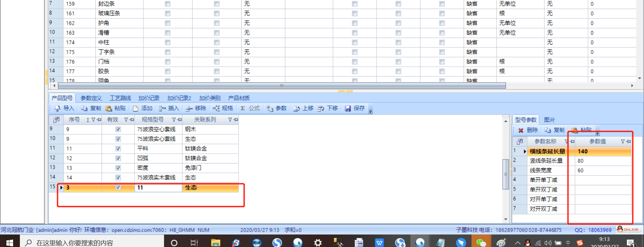Screen dimensions: 644x247
Task: Open WeChat from the taskbar
Action: [481, 242]
